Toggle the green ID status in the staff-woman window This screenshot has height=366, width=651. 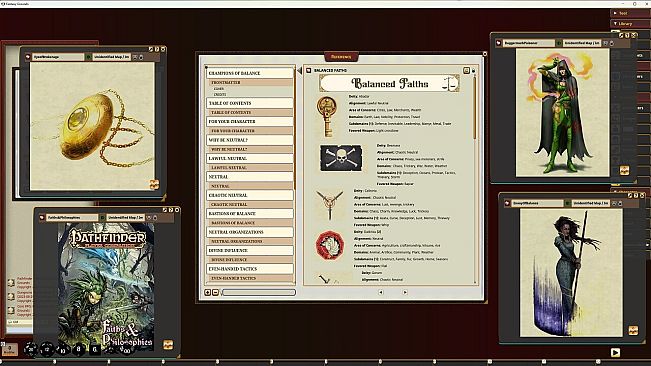click(x=568, y=203)
